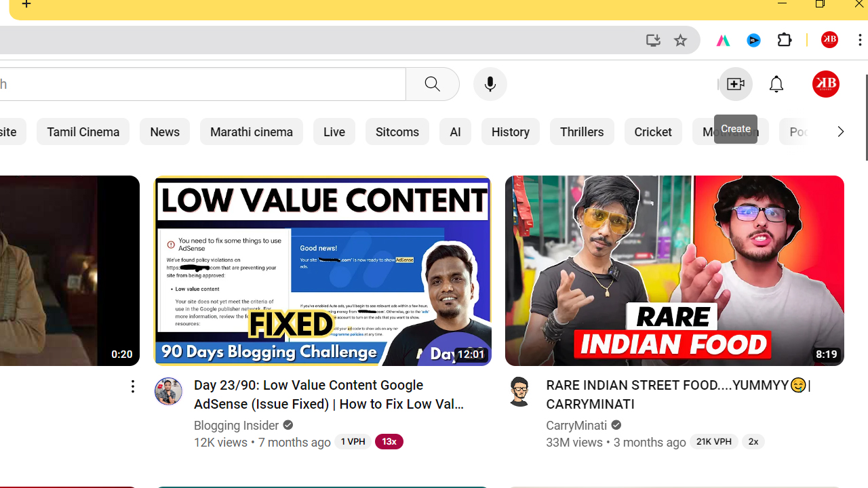
Task: Open Day 23/90 Low Value Content title
Action: point(330,394)
